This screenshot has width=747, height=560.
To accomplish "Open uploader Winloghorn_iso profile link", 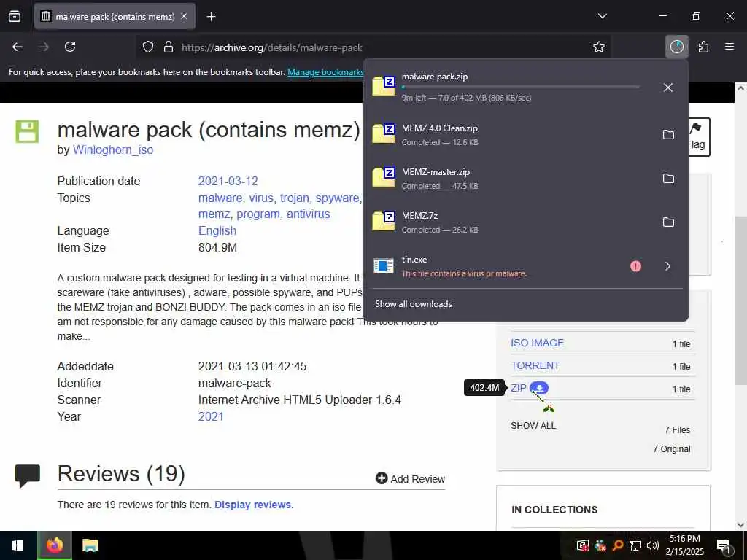I will pyautogui.click(x=113, y=149).
